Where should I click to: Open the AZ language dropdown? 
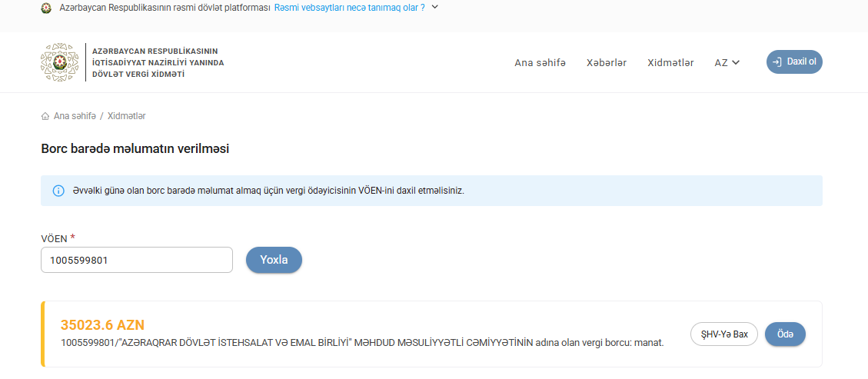click(x=727, y=62)
